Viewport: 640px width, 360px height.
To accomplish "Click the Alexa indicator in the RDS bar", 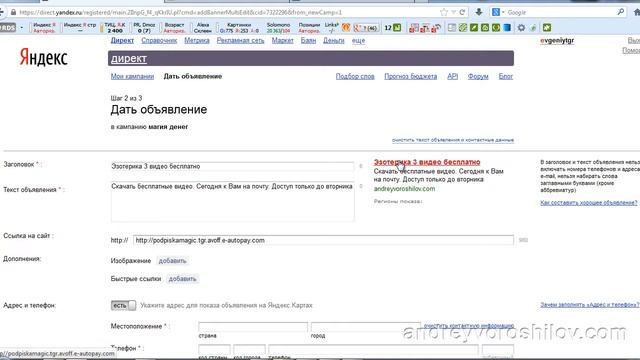I will (x=203, y=28).
